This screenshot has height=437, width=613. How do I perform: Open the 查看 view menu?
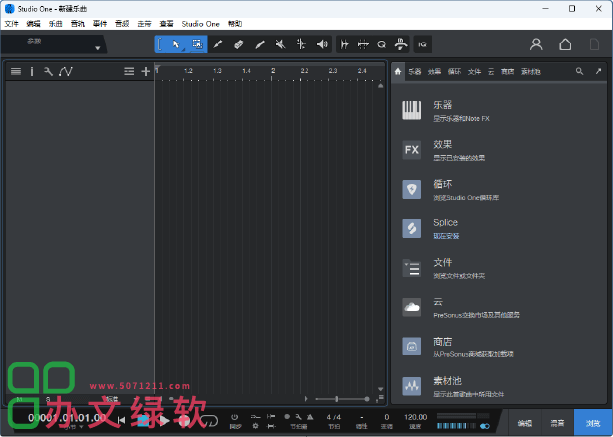click(x=166, y=24)
